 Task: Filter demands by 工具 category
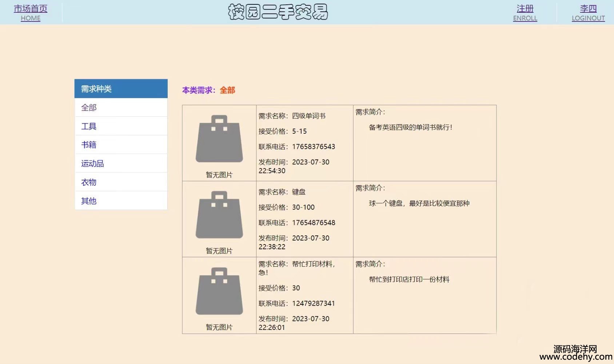pyautogui.click(x=89, y=126)
